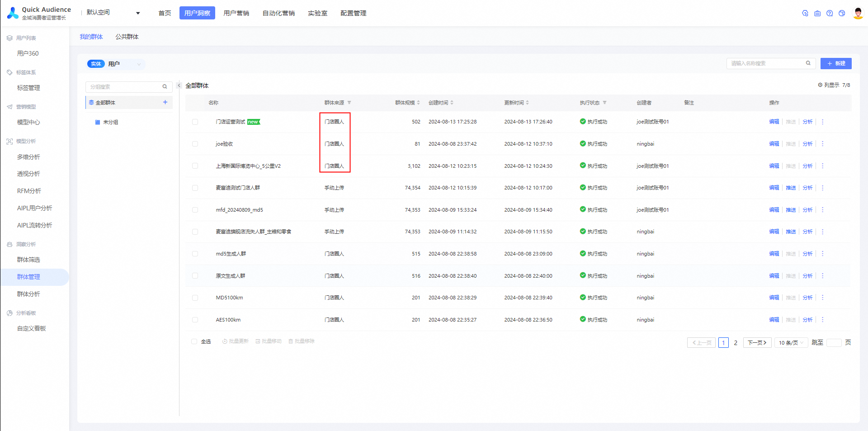Check the box for mfd_20240809_md5 row
This screenshot has width=868, height=431.
tap(195, 210)
